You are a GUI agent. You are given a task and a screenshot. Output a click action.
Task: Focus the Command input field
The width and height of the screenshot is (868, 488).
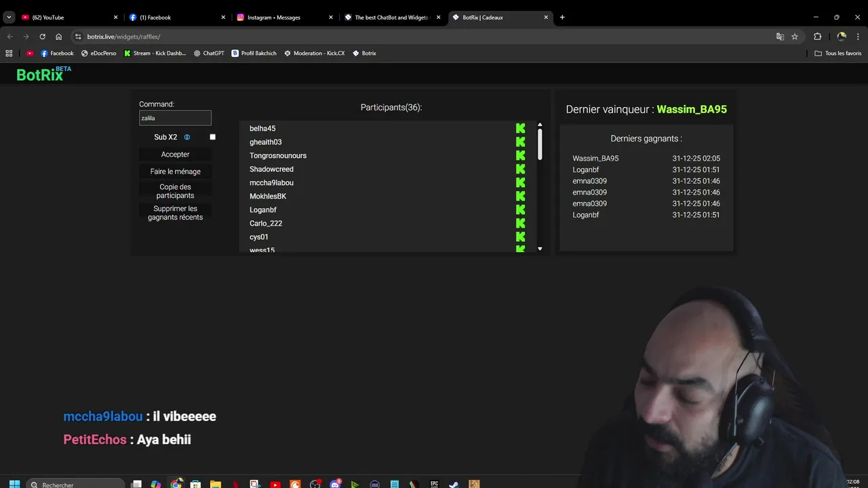(x=175, y=118)
